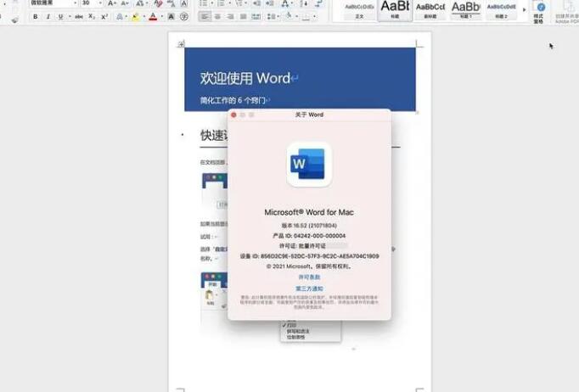
Task: Toggle underline formatting
Action: pos(59,16)
